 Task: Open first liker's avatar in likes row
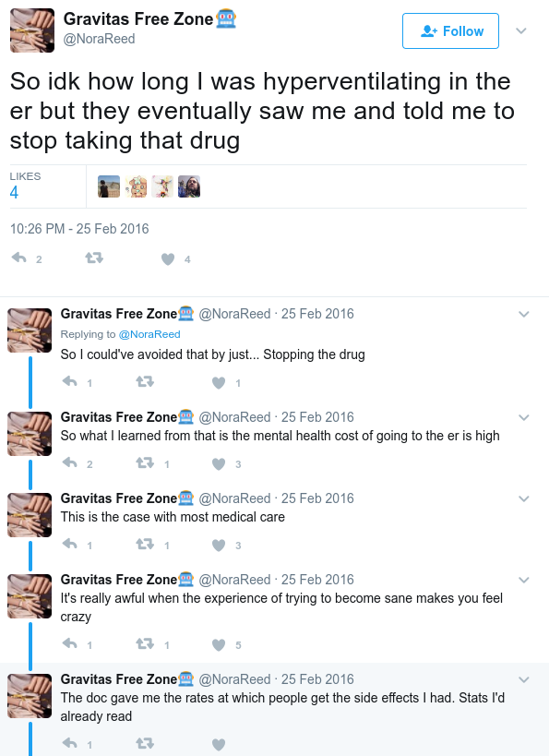tap(109, 186)
